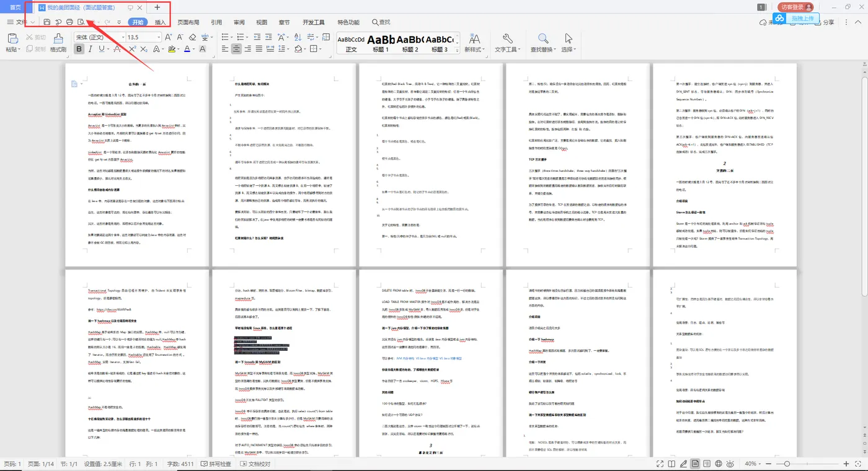The width and height of the screenshot is (868, 471).
Task: Open the Insert (插入) ribbon tab
Action: pos(161,22)
